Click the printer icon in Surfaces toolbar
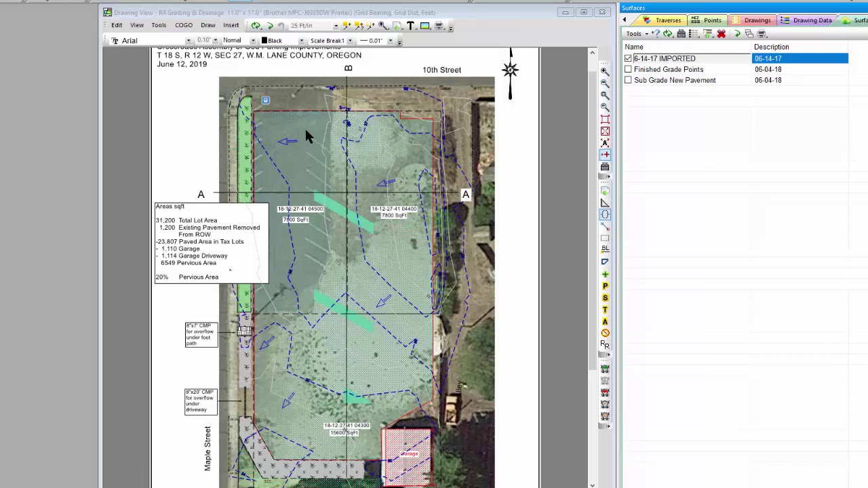The width and height of the screenshot is (868, 488). pyautogui.click(x=762, y=34)
